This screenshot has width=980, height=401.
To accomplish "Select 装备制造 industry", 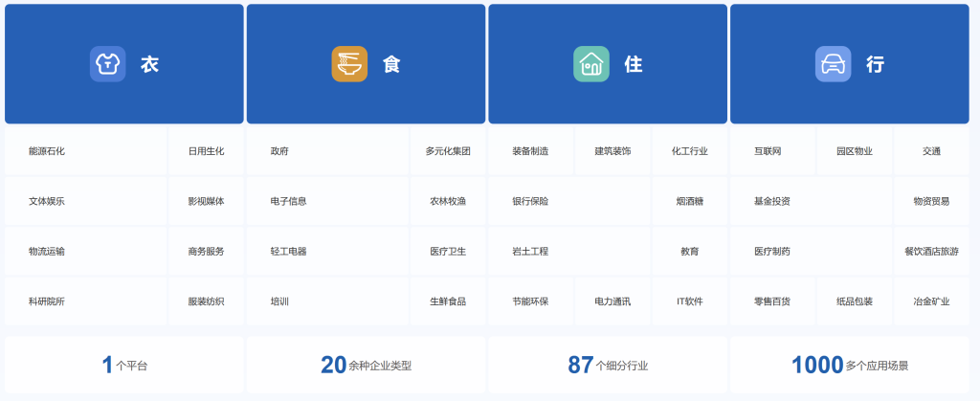I will point(530,151).
